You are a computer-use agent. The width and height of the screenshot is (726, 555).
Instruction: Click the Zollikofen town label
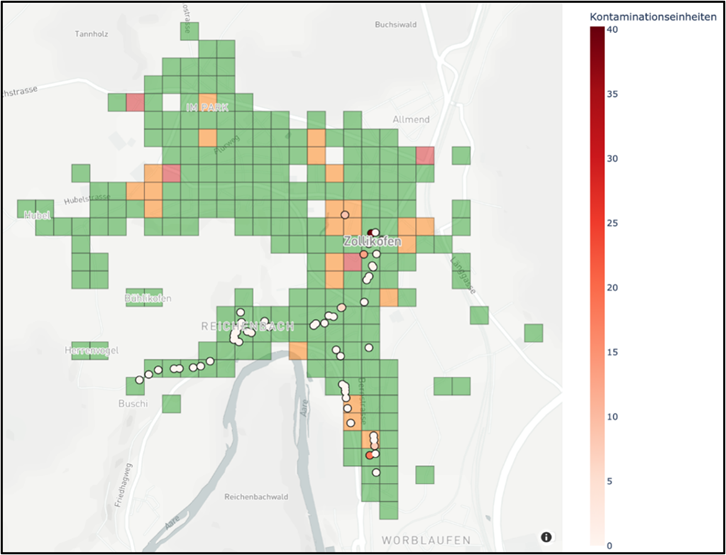[372, 242]
